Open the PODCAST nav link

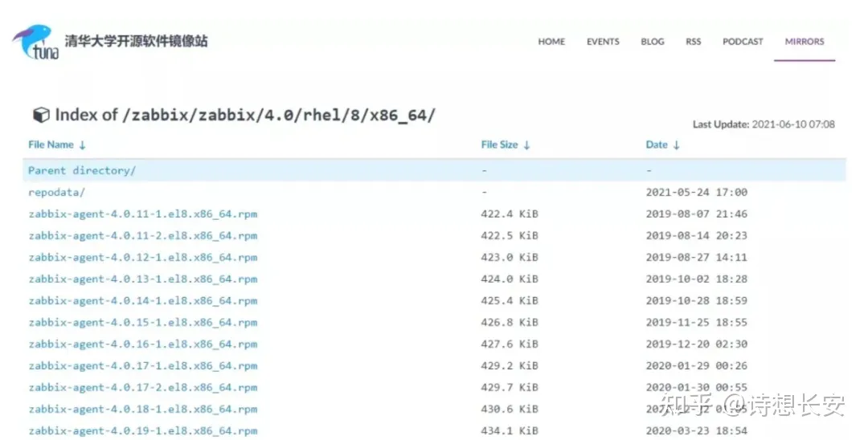743,42
